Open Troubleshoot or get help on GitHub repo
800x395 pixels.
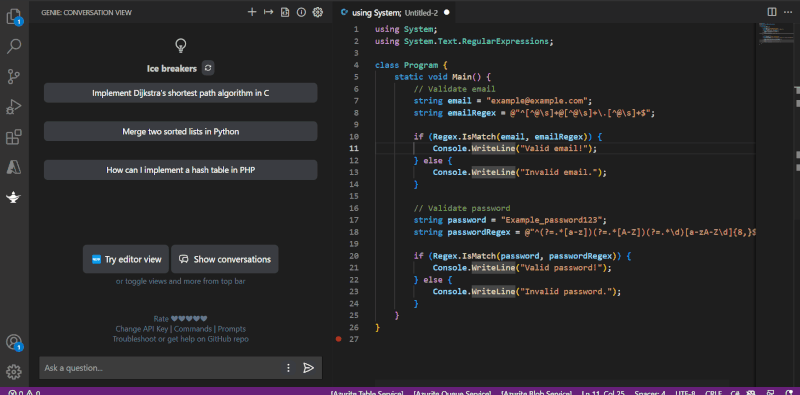pos(181,339)
